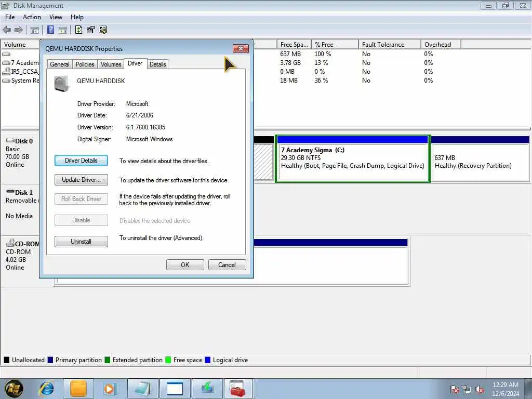This screenshot has height=399, width=532.
Task: Open the Windows Start orb
Action: coord(14,389)
